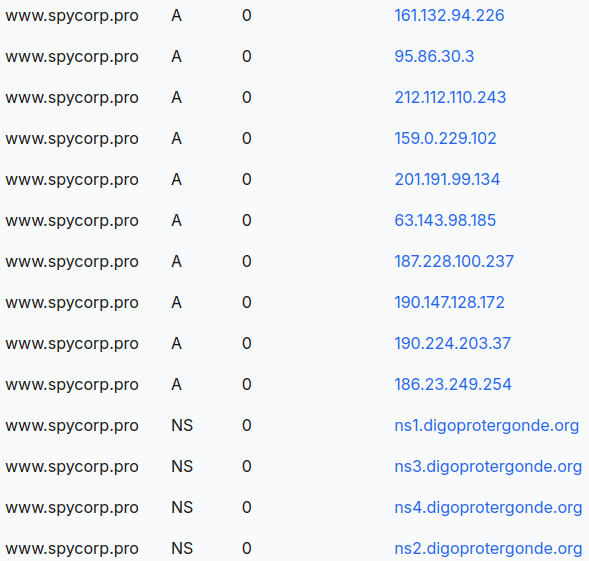The width and height of the screenshot is (589, 561).
Task: Click the 0 value in the ns3.digoprotergonde.org row
Action: [x=247, y=466]
